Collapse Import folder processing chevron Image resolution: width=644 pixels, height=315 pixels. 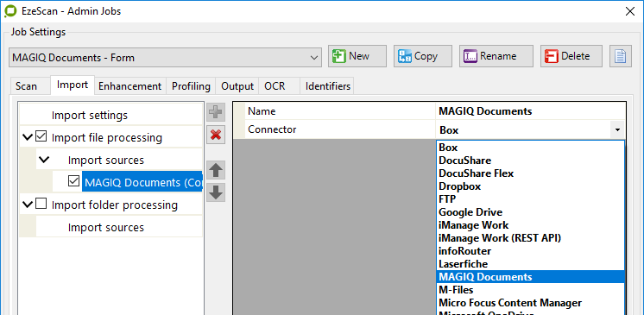click(27, 205)
